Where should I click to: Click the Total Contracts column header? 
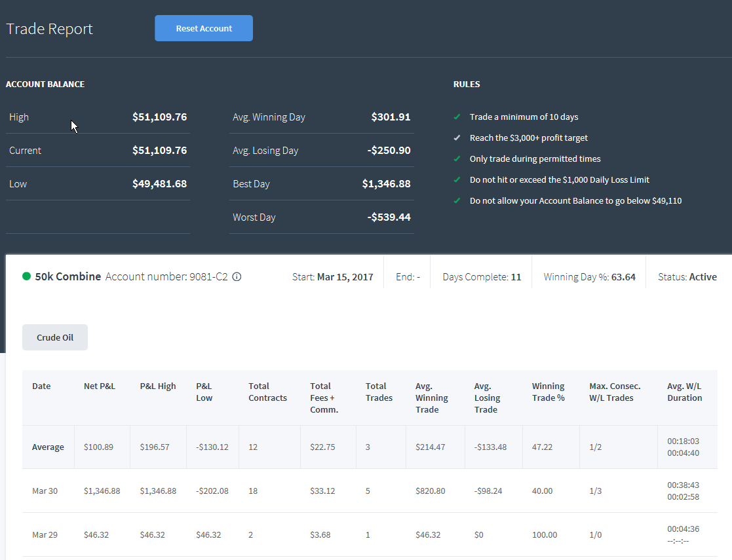tap(267, 392)
